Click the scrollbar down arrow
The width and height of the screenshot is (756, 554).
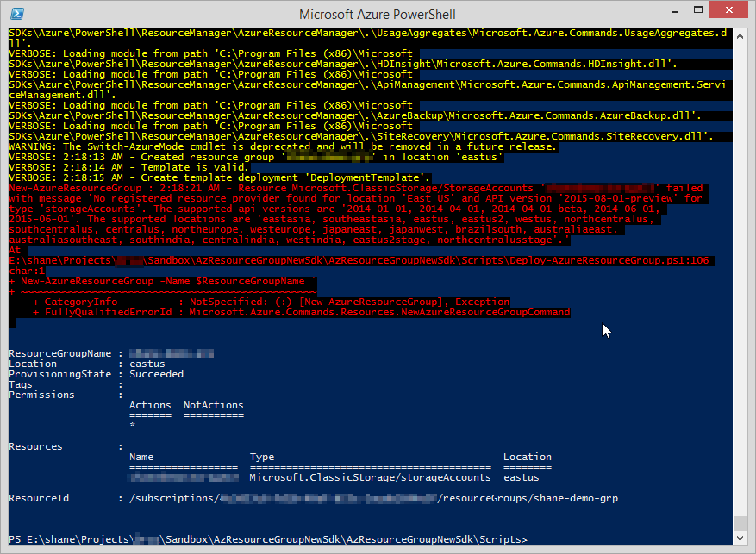coord(740,538)
